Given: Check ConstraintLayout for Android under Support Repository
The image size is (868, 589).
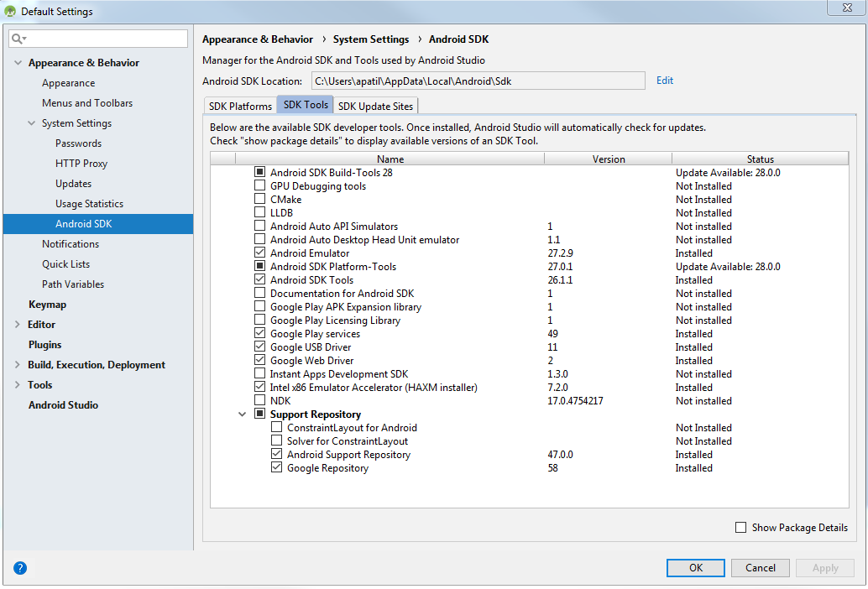Looking at the screenshot, I should [x=276, y=427].
